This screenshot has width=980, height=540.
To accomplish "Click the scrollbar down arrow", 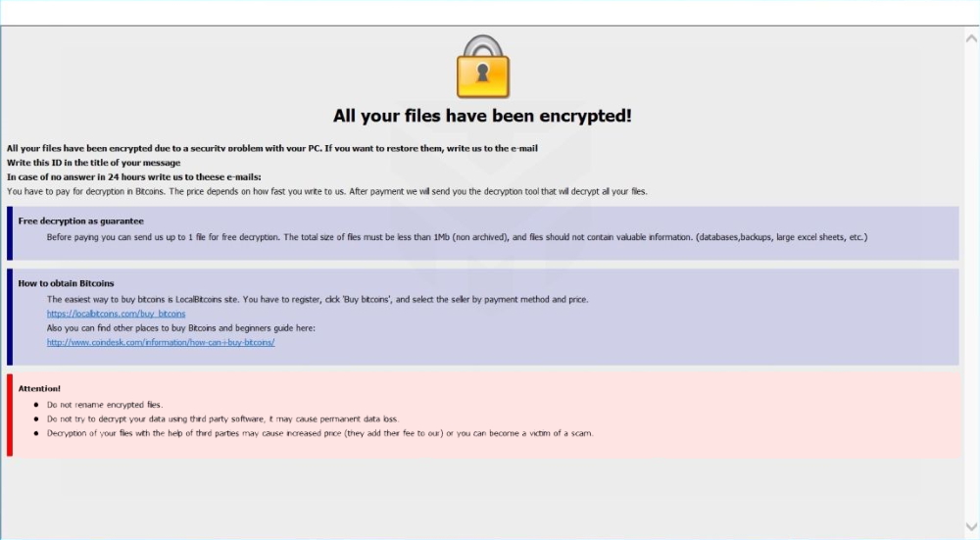I will point(971,528).
